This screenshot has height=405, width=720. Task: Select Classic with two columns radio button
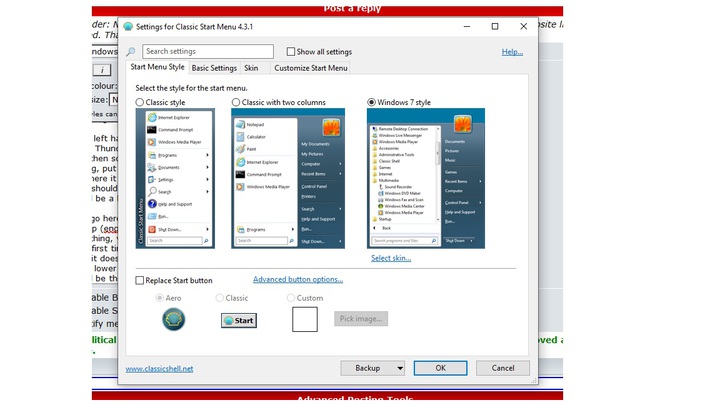click(236, 102)
